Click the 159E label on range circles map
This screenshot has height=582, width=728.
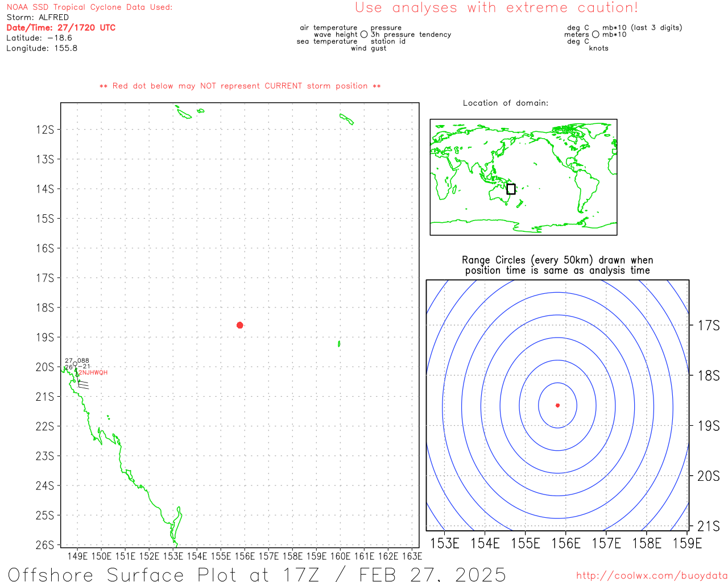pos(687,543)
